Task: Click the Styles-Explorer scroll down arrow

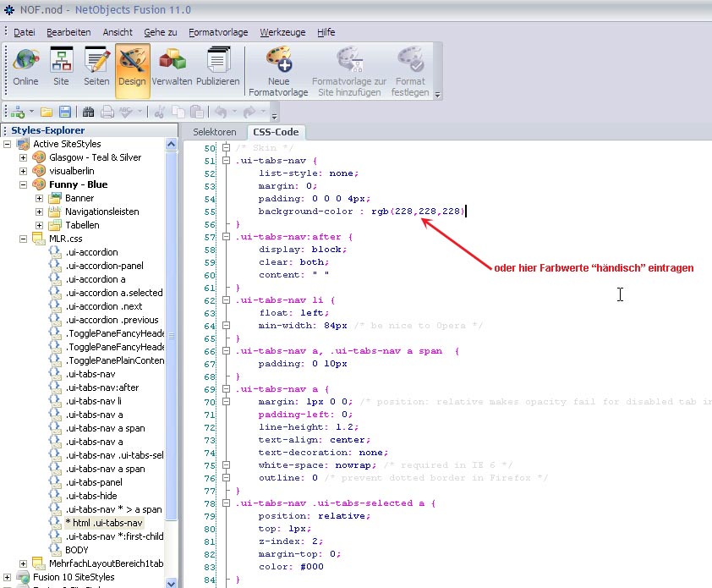Action: click(172, 582)
